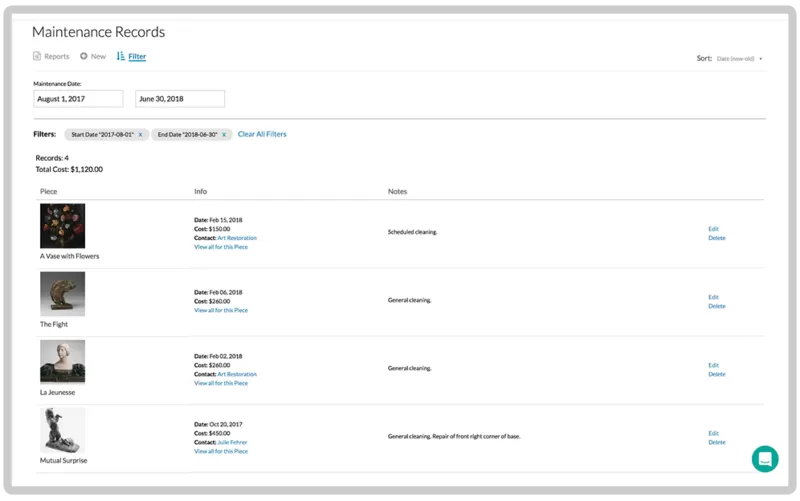The height and width of the screenshot is (501, 800).
Task: Click the Notes column header
Action: click(x=397, y=192)
